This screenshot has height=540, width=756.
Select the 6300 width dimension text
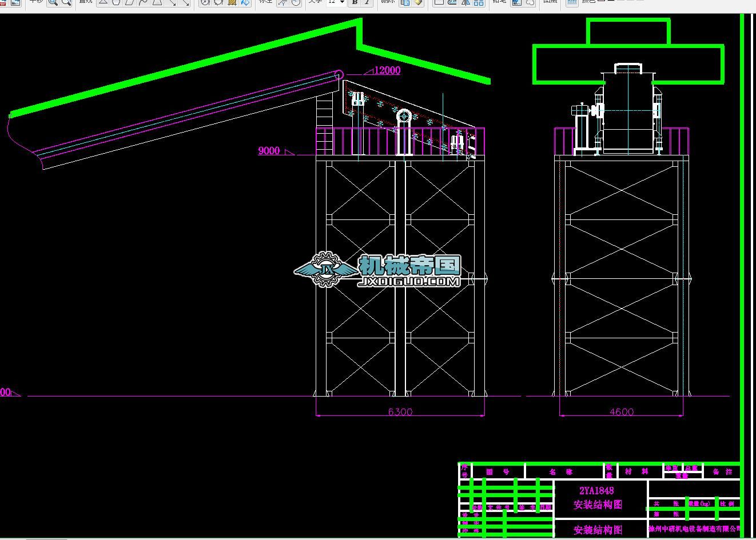click(x=400, y=411)
